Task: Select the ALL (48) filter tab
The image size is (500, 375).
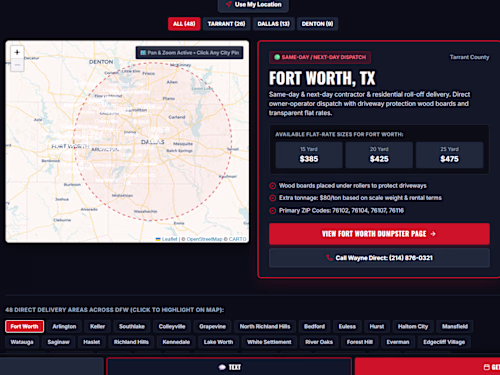Action: (184, 24)
